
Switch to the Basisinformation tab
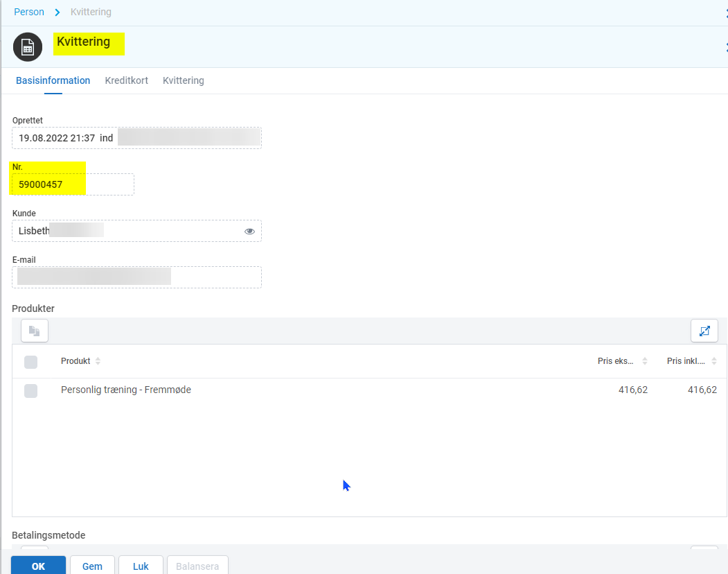53,80
